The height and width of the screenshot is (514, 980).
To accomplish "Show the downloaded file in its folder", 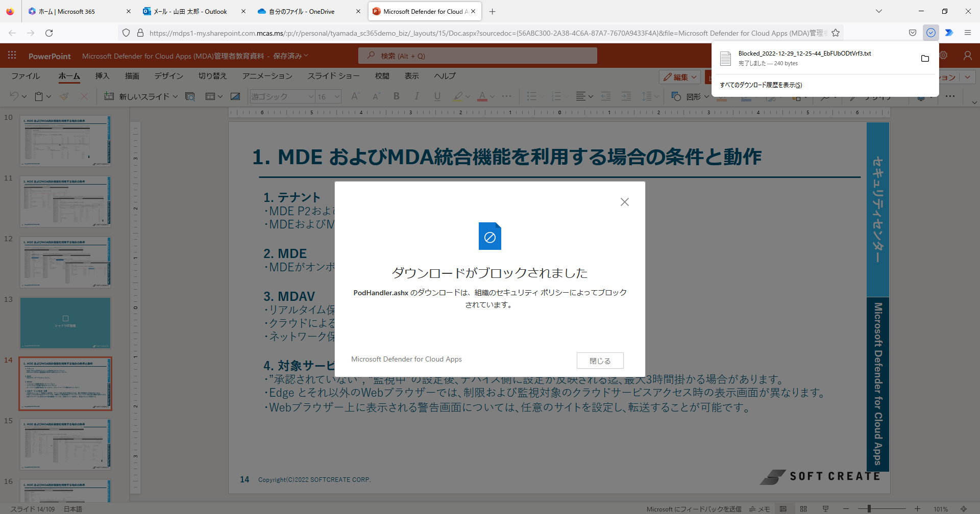I will pyautogui.click(x=925, y=58).
